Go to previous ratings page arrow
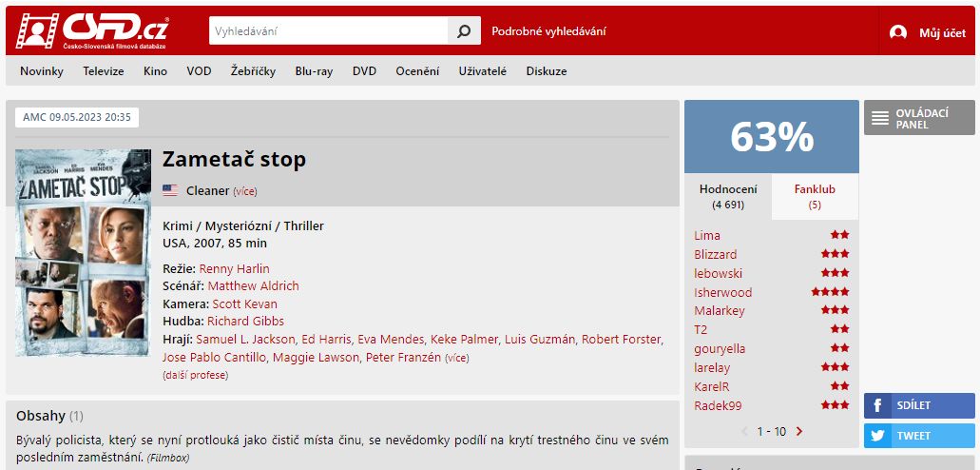This screenshot has width=980, height=470. 744,431
